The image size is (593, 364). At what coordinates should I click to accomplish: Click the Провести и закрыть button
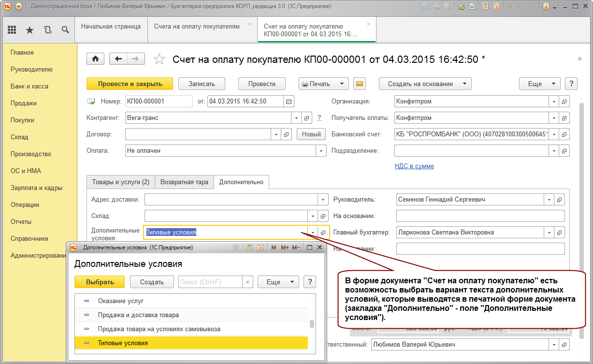point(130,84)
